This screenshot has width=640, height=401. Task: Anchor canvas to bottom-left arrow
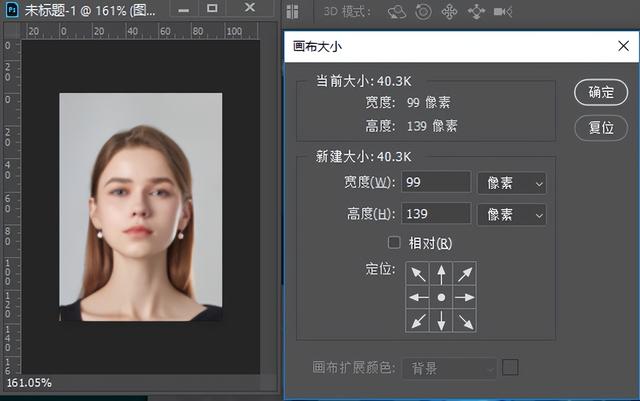tap(418, 321)
